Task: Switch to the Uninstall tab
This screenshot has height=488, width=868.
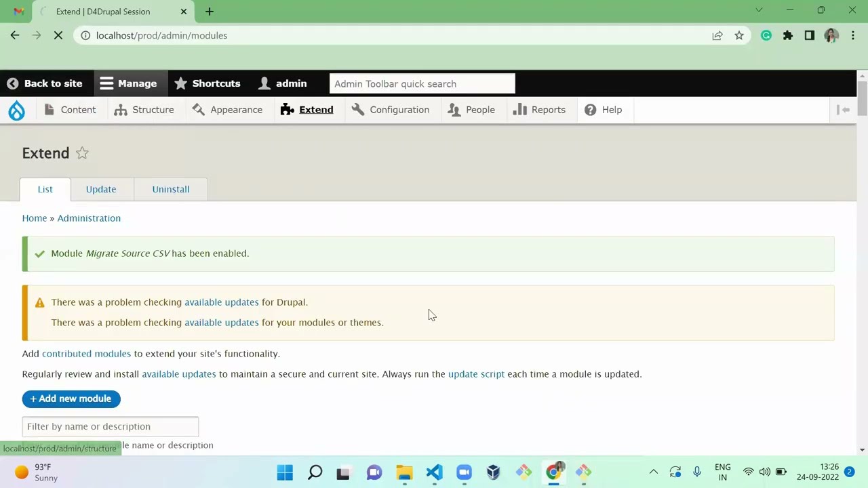Action: 171,189
